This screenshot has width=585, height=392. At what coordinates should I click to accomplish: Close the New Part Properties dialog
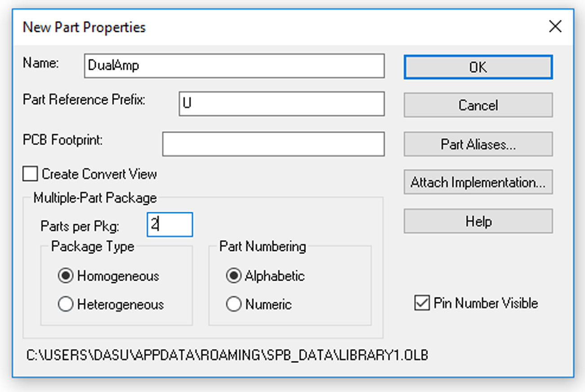tap(555, 27)
